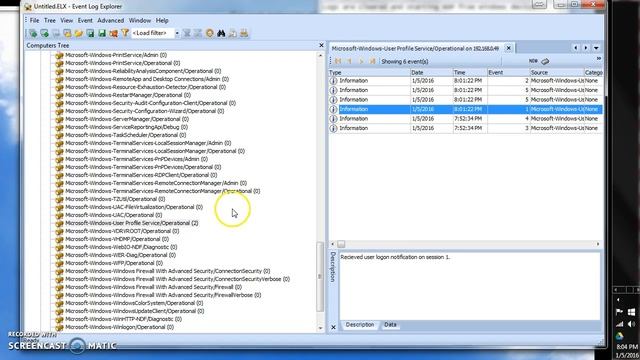Switch to the Data tab

pyautogui.click(x=390, y=325)
